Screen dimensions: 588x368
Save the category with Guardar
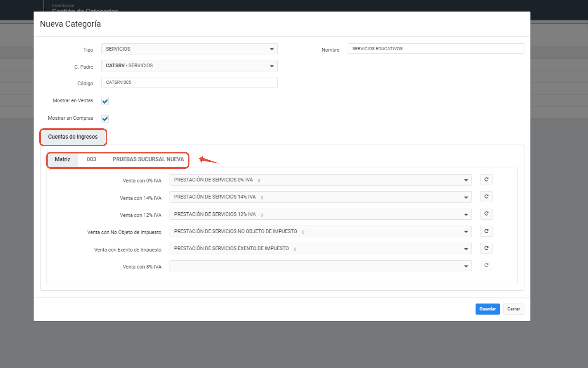[487, 309]
